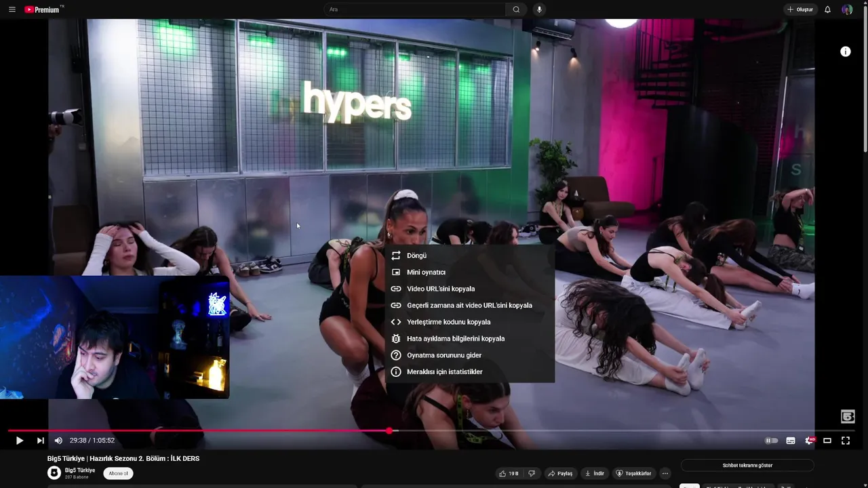Focus the Ara search field

(414, 9)
